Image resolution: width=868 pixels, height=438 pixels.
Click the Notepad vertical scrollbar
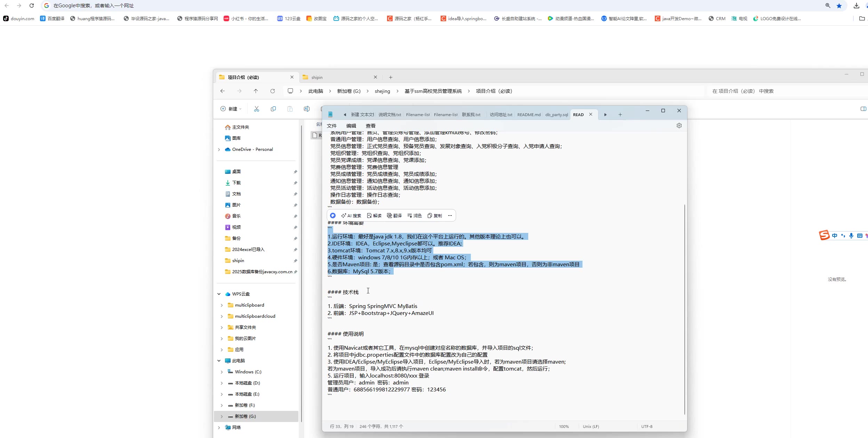684,309
